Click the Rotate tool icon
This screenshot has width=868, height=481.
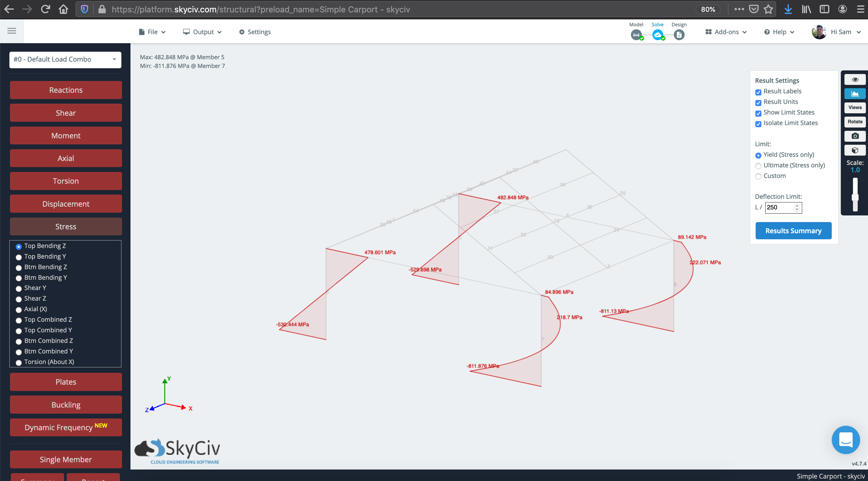[855, 121]
